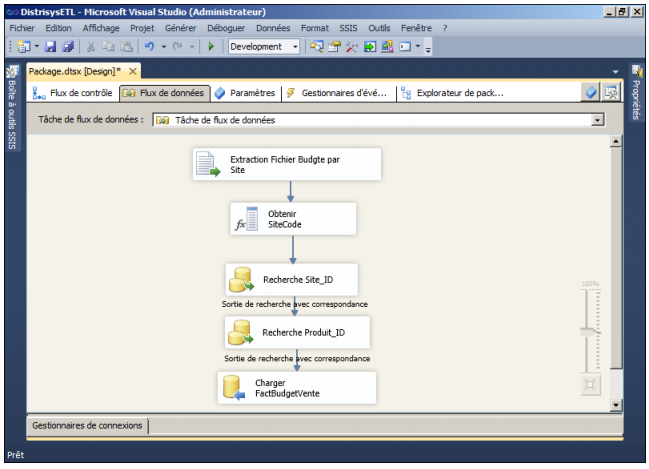Open the Gestionnaires de connexions pane
This screenshot has height=469, width=649.
coord(88,426)
